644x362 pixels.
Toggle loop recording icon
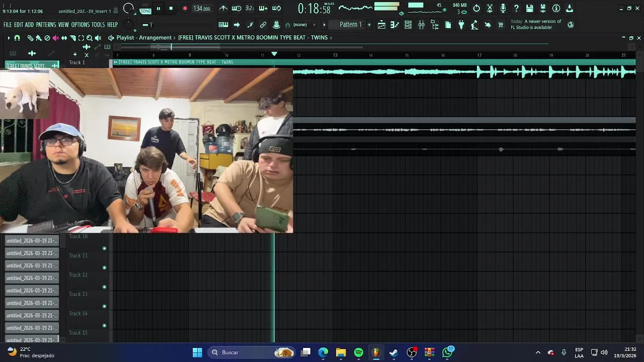coord(276,8)
